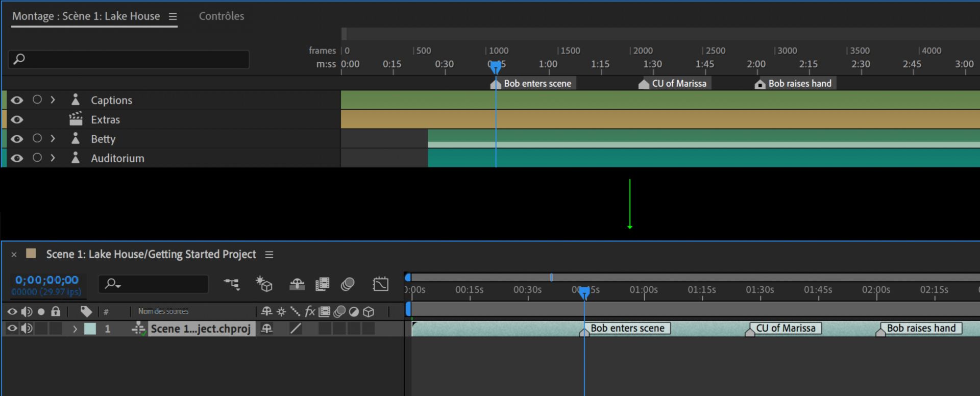Expand the Betty track
The width and height of the screenshot is (980, 396).
coord(53,138)
